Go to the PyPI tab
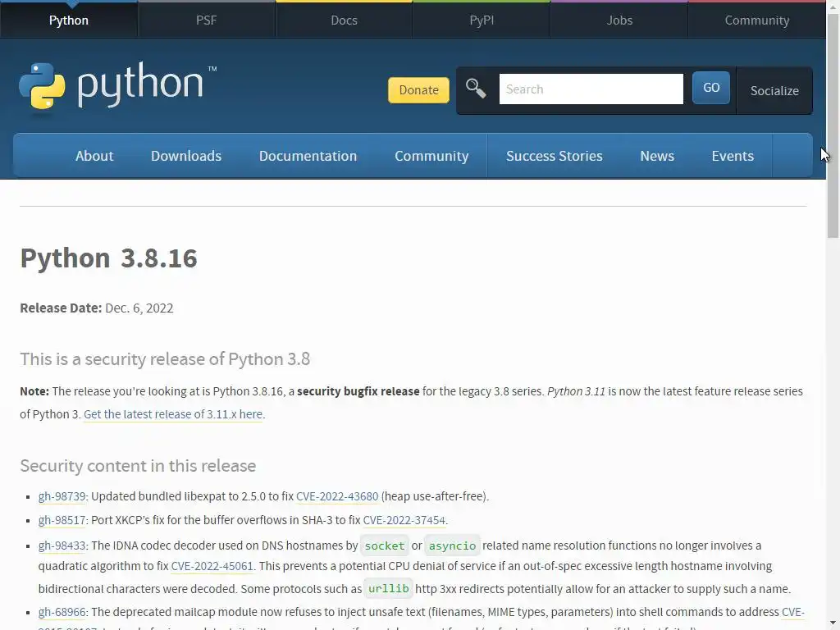840x630 pixels. tap(482, 20)
